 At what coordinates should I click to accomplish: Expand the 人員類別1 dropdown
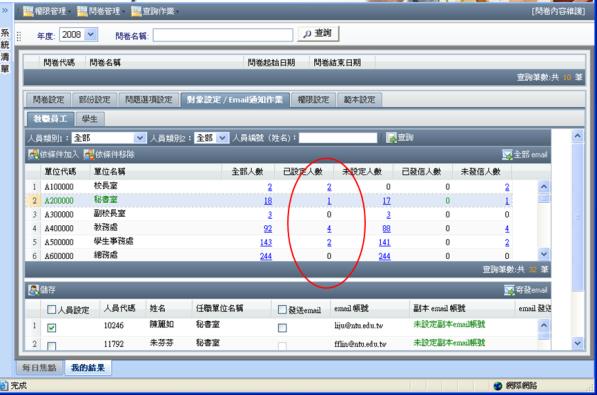pyautogui.click(x=140, y=138)
